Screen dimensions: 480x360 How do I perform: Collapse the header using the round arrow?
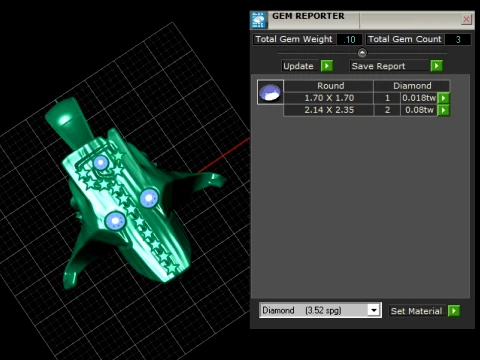click(362, 53)
